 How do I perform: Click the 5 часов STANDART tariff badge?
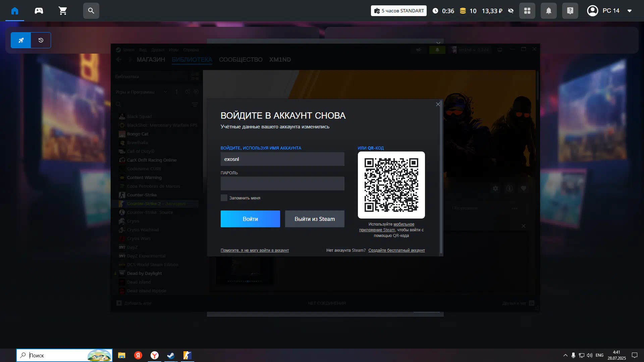(x=399, y=11)
